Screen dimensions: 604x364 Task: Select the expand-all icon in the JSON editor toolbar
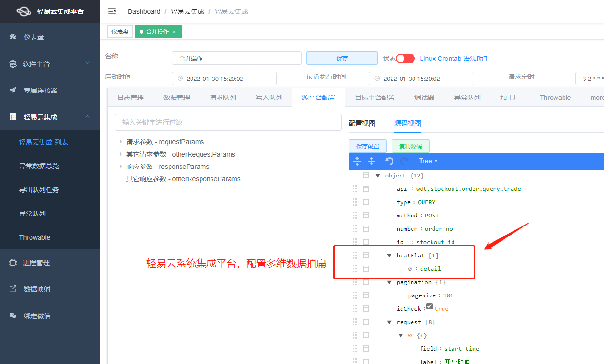[x=357, y=161]
